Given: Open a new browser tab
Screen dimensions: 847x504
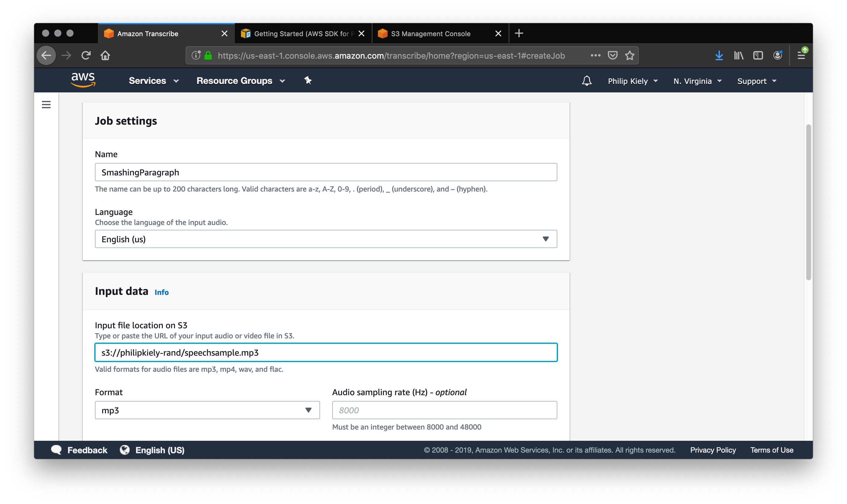Looking at the screenshot, I should [519, 33].
